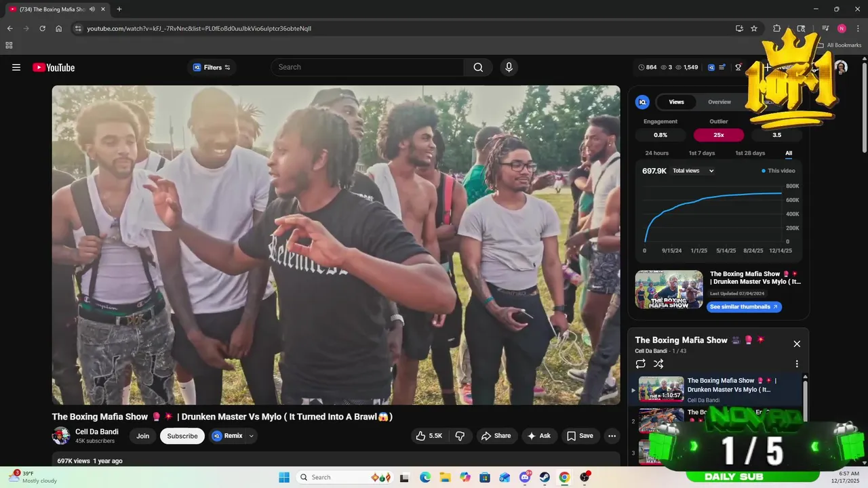Open the Cell Da Bandi channel name link
868x488 pixels.
click(97, 432)
